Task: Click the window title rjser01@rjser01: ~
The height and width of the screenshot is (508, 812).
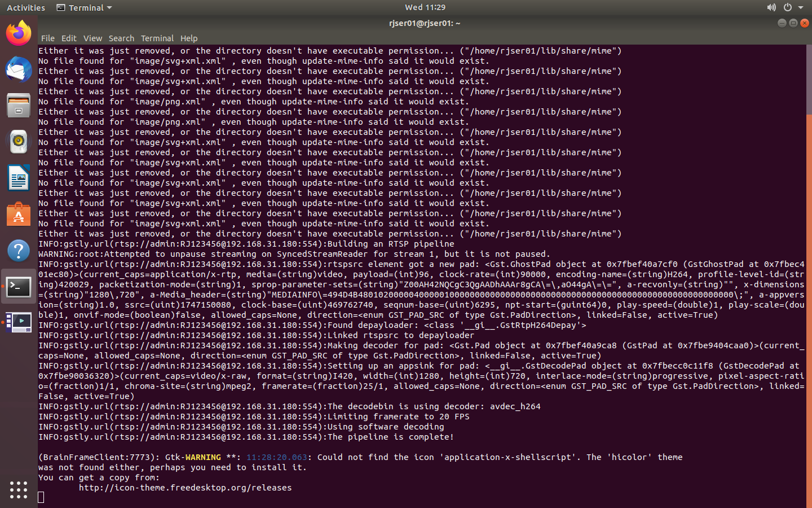Action: click(x=425, y=23)
